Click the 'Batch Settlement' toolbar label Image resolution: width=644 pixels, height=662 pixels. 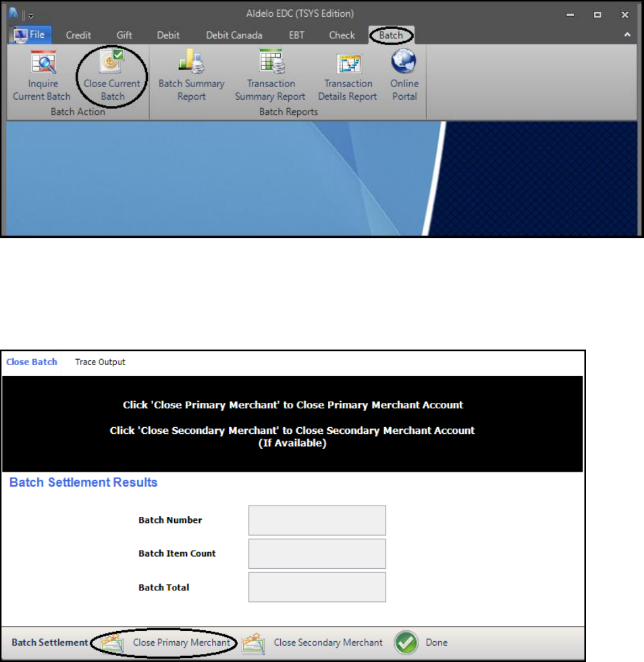50,642
